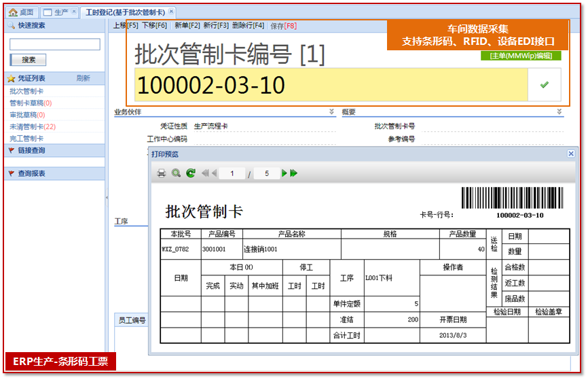588x380 pixels.
Task: Click the 参考编号 field
Action: coord(492,139)
